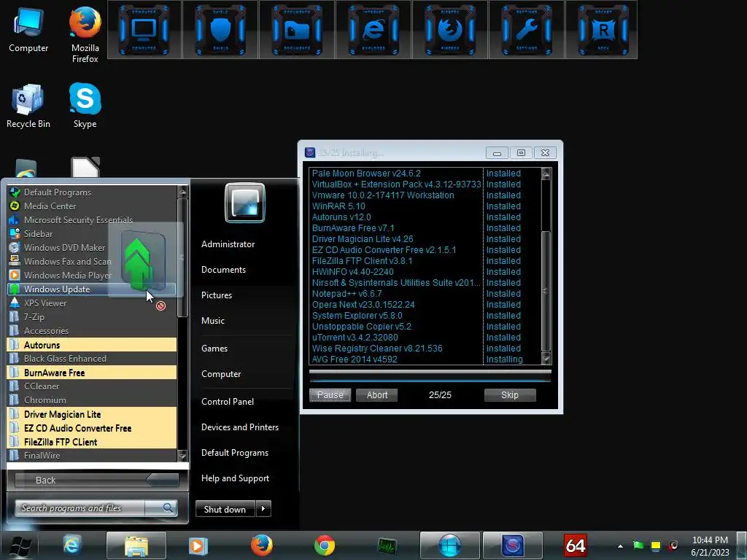Image resolution: width=747 pixels, height=560 pixels.
Task: Click the red 64 taskbar icon
Action: [x=576, y=545]
